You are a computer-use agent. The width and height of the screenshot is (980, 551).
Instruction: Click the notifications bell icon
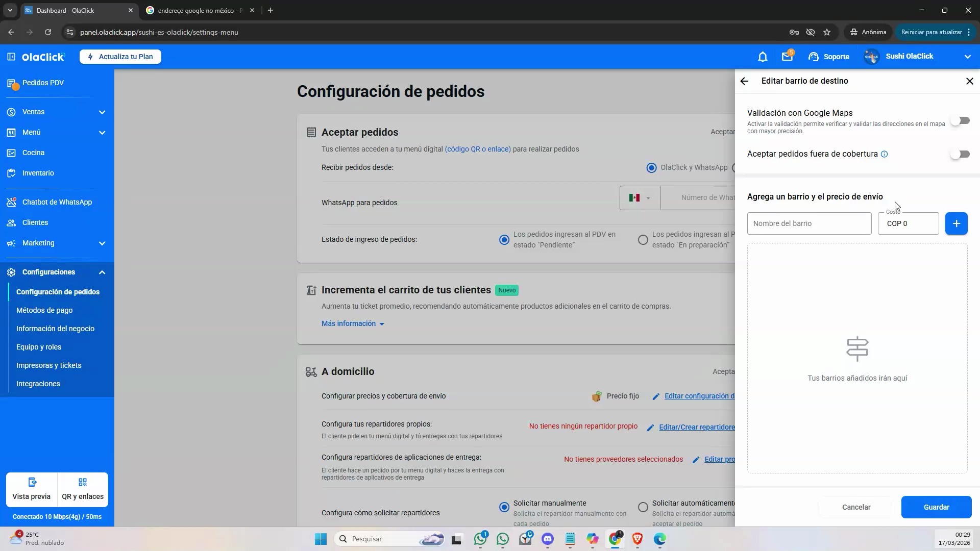[763, 57]
